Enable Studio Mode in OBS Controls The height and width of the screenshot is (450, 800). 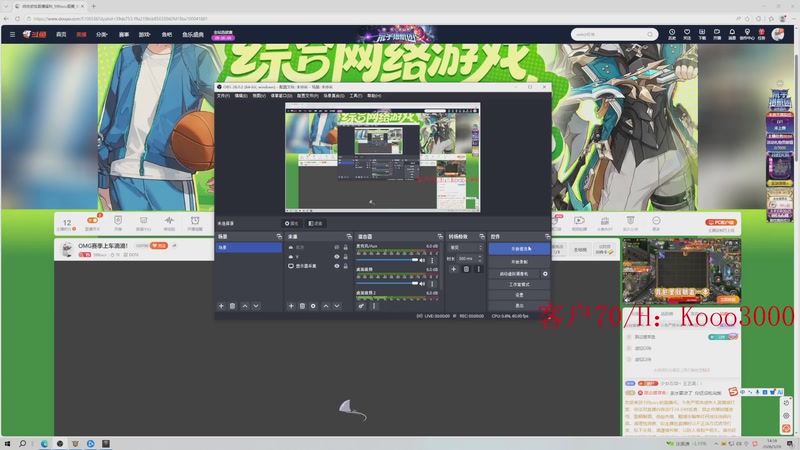click(x=519, y=284)
